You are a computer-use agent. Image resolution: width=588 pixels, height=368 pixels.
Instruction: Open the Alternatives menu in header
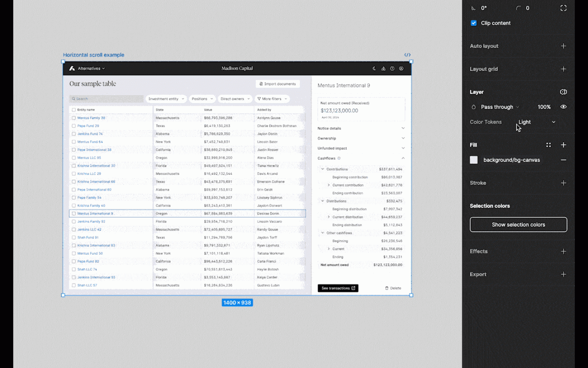coord(91,68)
